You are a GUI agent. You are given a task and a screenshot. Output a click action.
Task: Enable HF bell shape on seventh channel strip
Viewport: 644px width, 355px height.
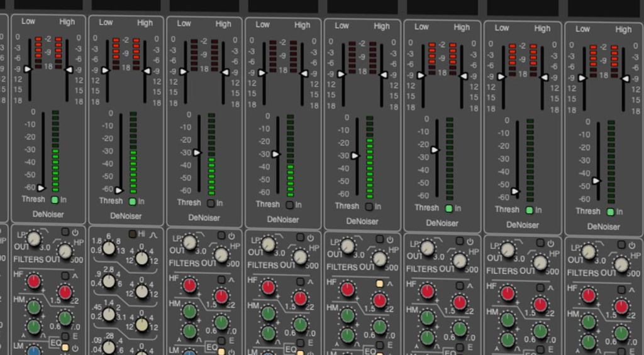(540, 287)
